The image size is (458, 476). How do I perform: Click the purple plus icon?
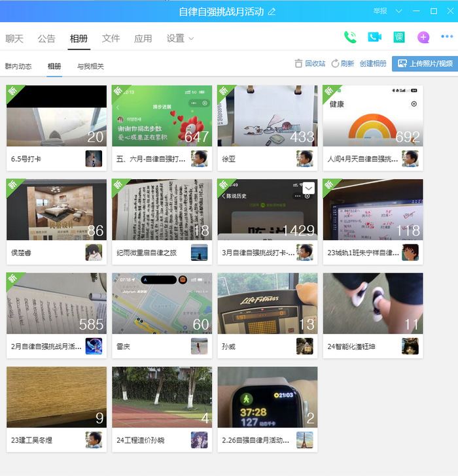(423, 37)
